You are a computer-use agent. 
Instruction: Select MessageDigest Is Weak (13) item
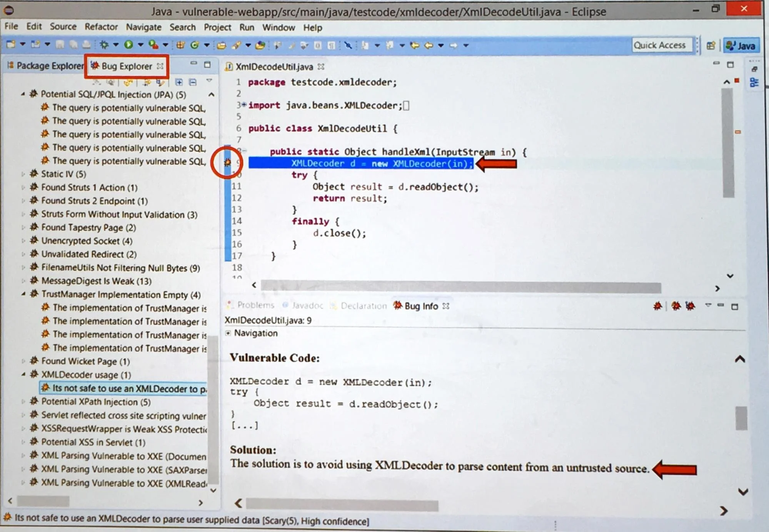[92, 281]
